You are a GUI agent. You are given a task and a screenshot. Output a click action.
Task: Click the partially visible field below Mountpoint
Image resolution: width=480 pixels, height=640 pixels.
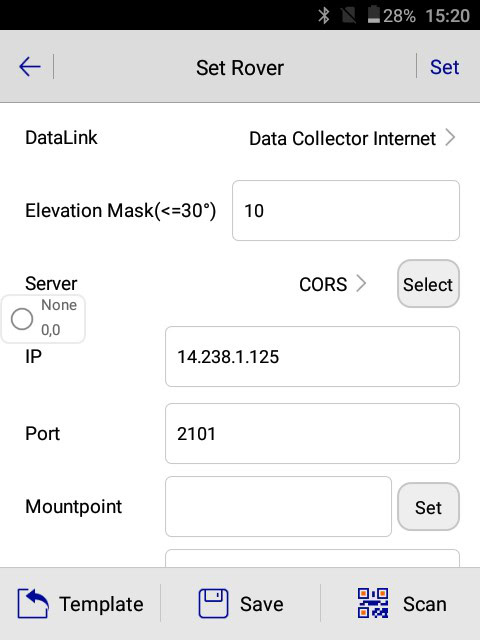point(312,558)
